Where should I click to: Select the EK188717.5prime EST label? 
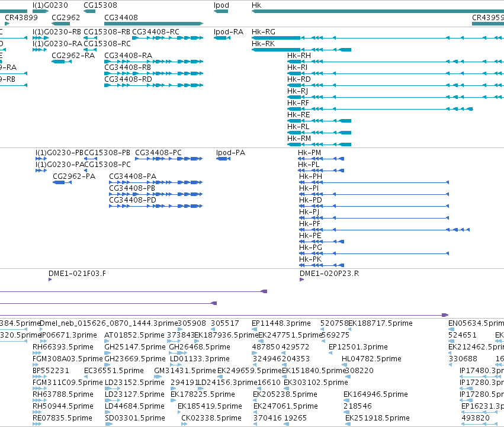coord(381,323)
